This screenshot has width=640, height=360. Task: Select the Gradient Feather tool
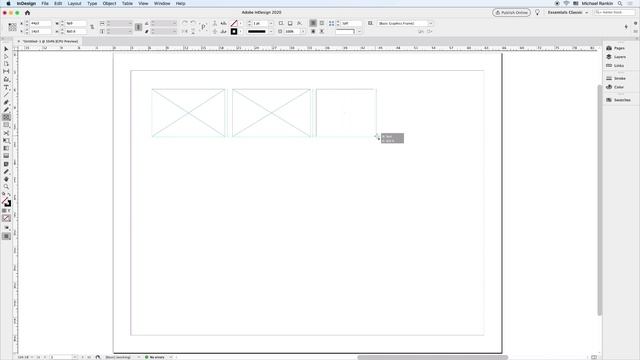[x=6, y=156]
